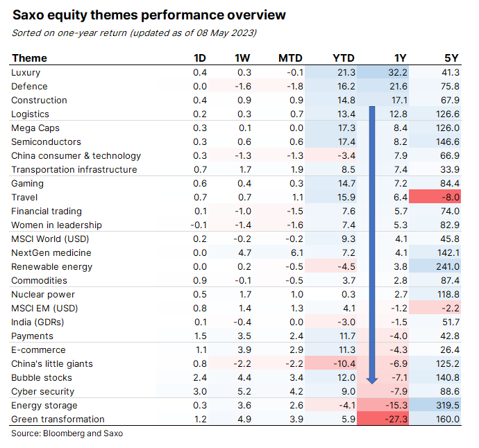Select China's little giants YTD value -10.4
Viewport: 479px width, 448px height.
(x=344, y=364)
